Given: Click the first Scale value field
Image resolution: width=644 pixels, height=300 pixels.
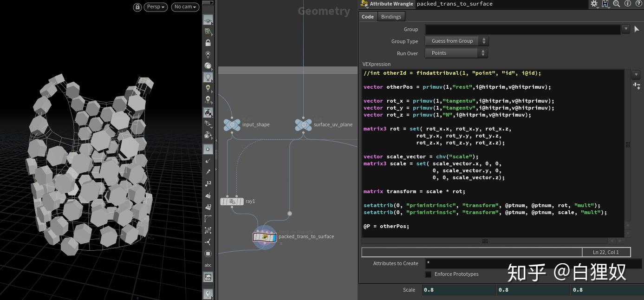Looking at the screenshot, I should (459, 290).
